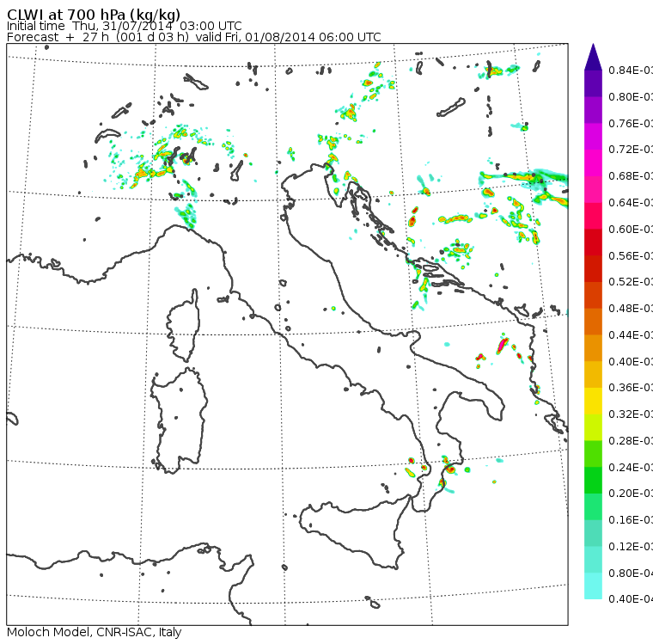Click the 0.32E-03 scale label

(631, 414)
